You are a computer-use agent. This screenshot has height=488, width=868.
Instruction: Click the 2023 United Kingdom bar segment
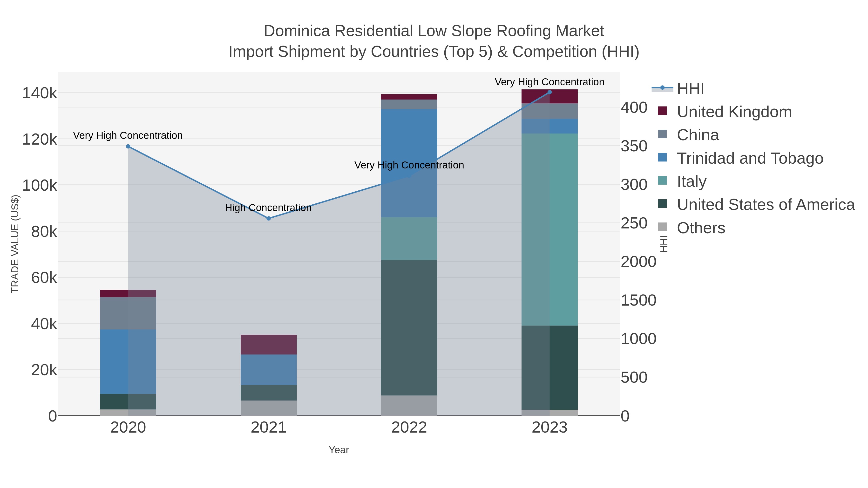point(549,97)
